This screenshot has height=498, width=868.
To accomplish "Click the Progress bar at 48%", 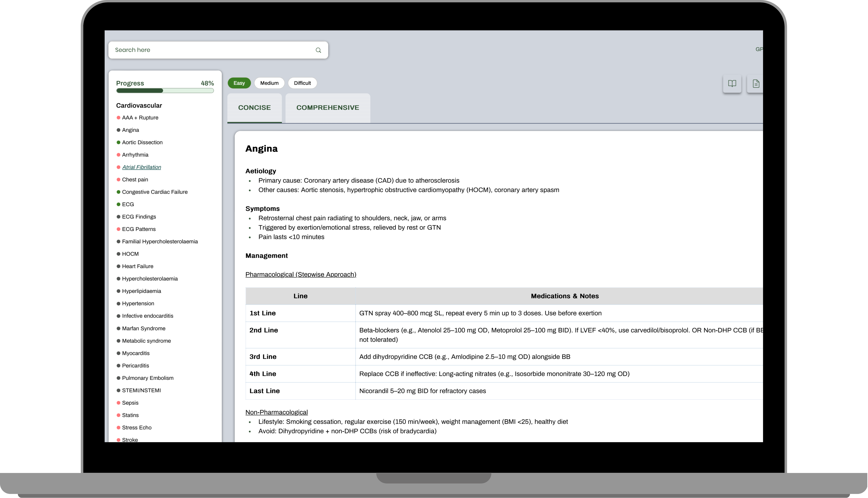I will (165, 91).
